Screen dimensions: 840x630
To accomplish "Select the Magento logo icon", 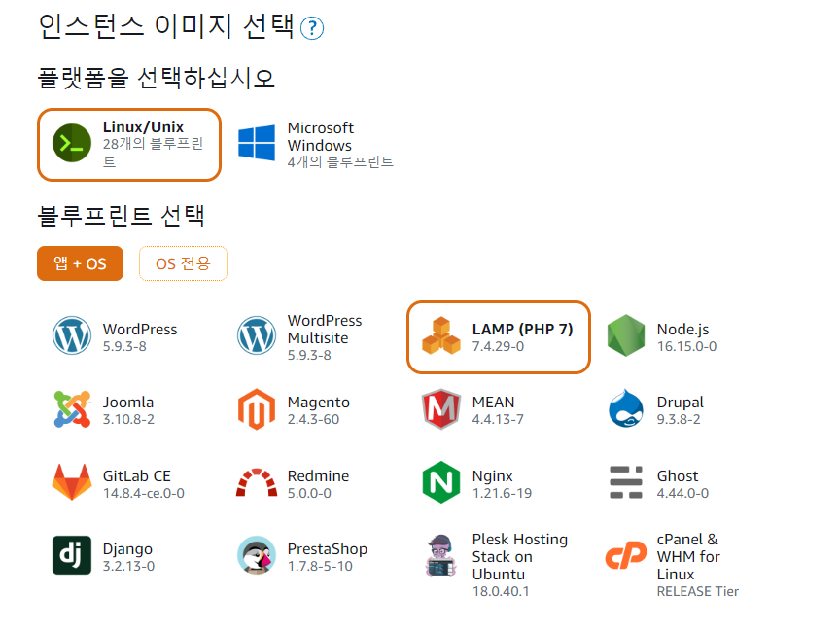I will [257, 409].
